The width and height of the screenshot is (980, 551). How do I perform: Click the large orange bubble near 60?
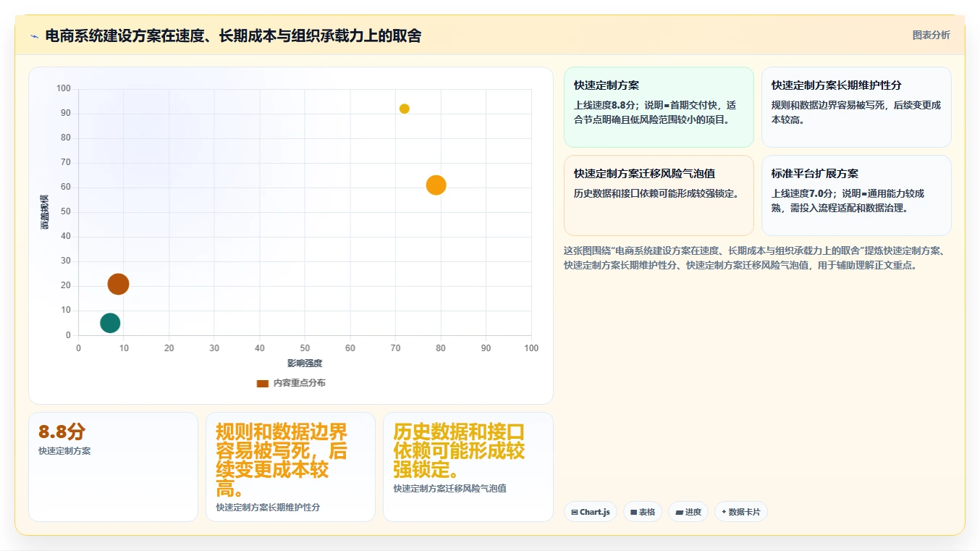[436, 185]
